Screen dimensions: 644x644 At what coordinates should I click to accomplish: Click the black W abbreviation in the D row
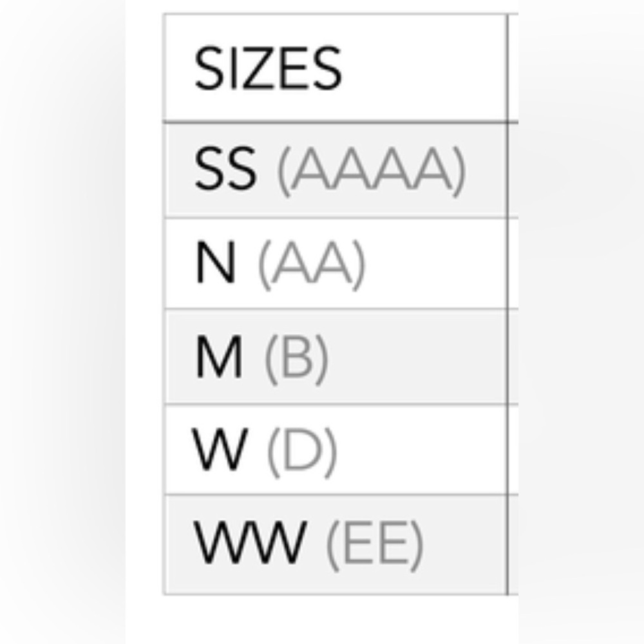click(220, 450)
